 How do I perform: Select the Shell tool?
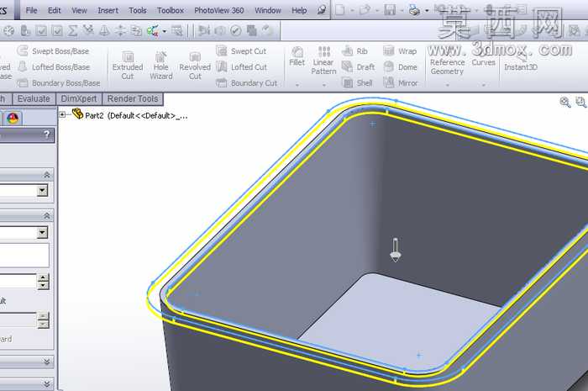coord(357,83)
